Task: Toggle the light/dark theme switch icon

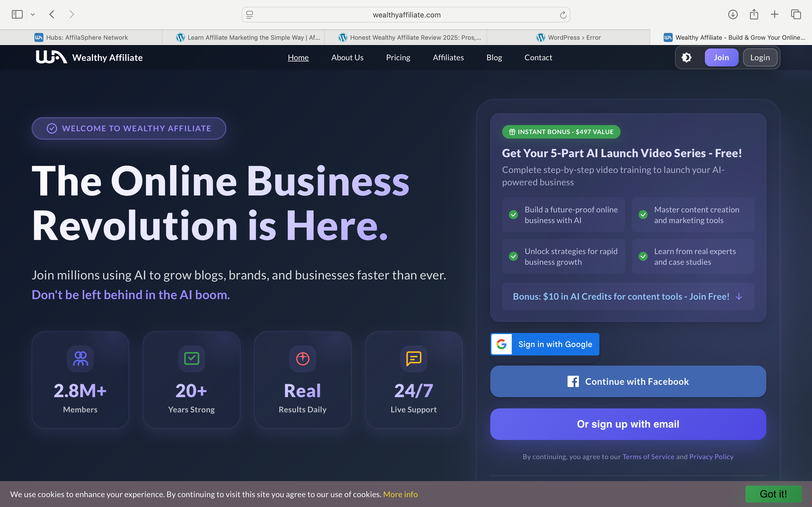Action: pyautogui.click(x=687, y=57)
